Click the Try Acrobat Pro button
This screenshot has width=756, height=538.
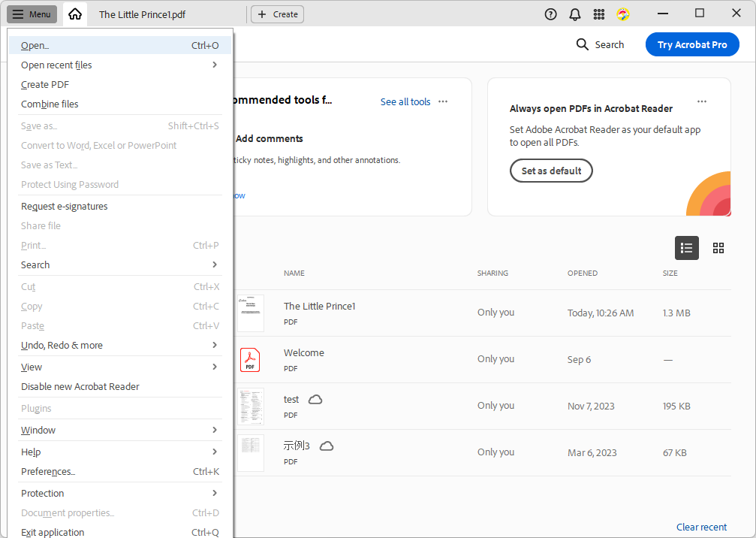click(691, 44)
